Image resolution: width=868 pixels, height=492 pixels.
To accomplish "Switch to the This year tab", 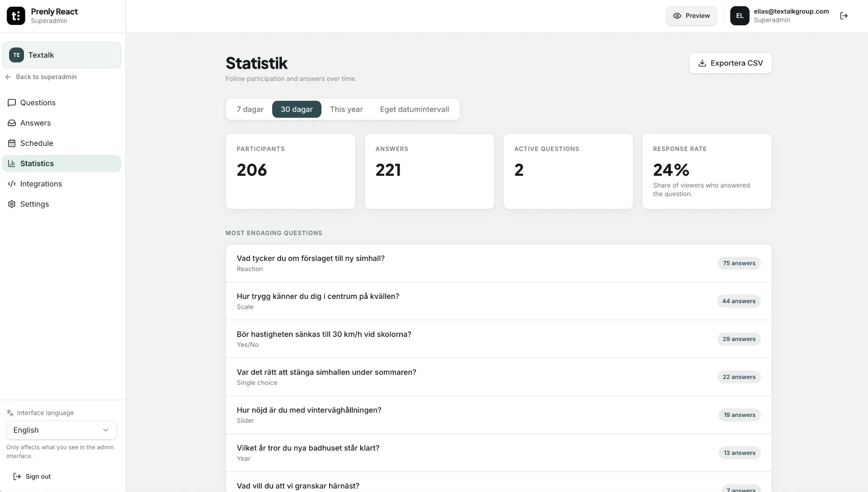I will point(346,109).
